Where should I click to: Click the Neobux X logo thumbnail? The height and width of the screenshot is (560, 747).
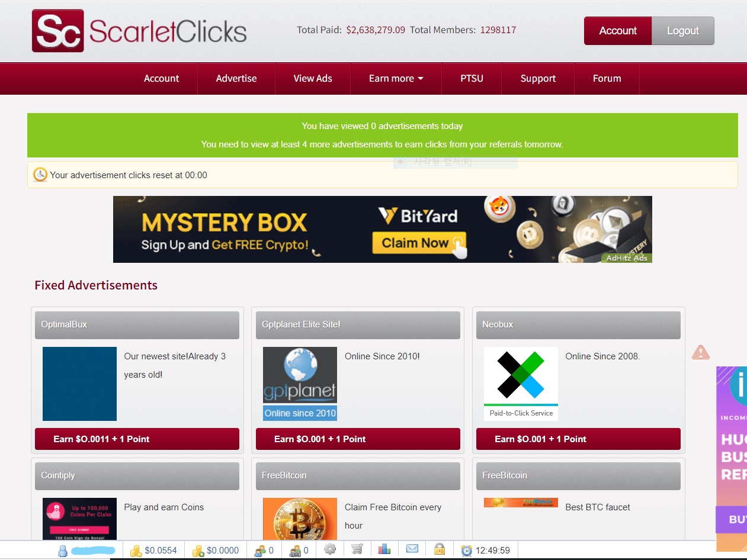coord(521,384)
